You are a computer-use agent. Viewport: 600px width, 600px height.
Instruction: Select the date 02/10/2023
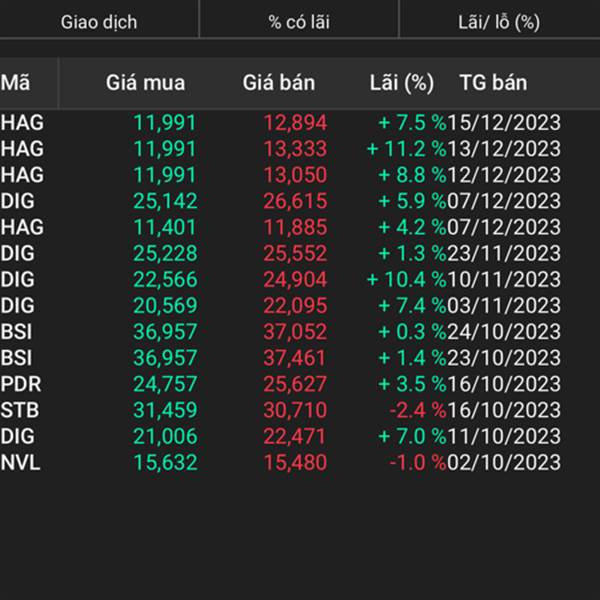[504, 462]
